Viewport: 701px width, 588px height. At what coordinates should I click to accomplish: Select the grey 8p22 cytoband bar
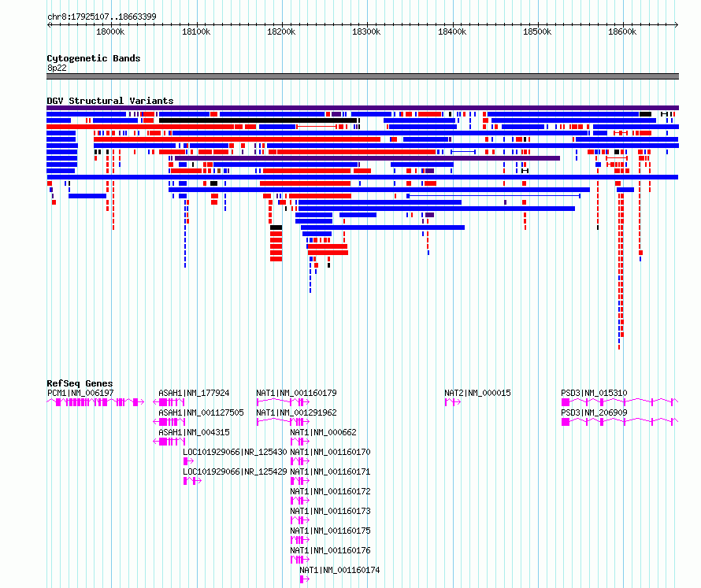(x=362, y=76)
